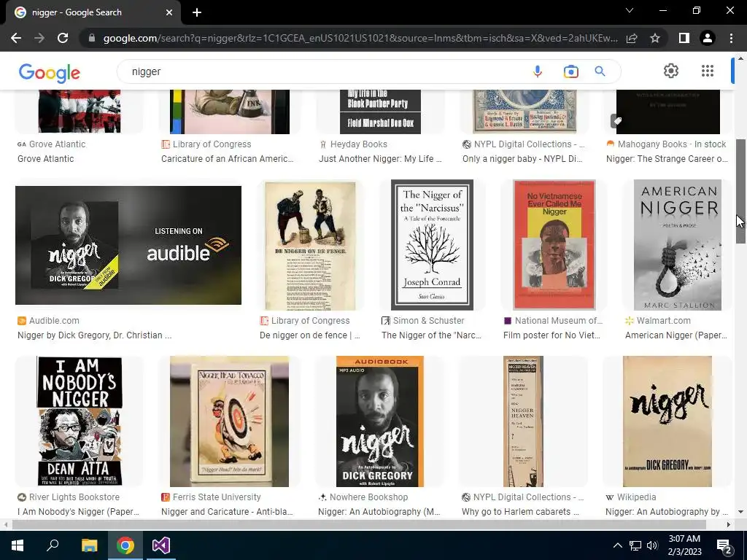Open the Chrome profile avatar menu

pyautogui.click(x=708, y=38)
